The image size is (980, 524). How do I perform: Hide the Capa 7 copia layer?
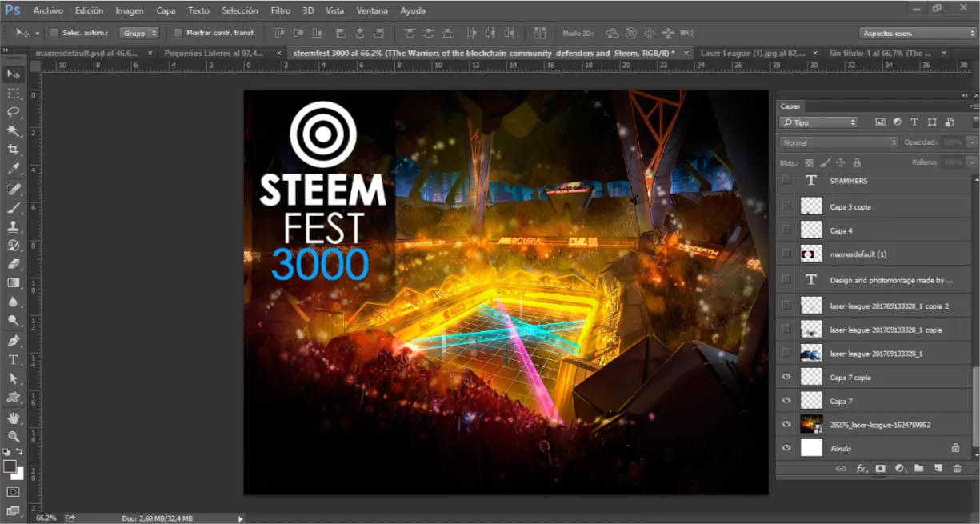(x=786, y=376)
